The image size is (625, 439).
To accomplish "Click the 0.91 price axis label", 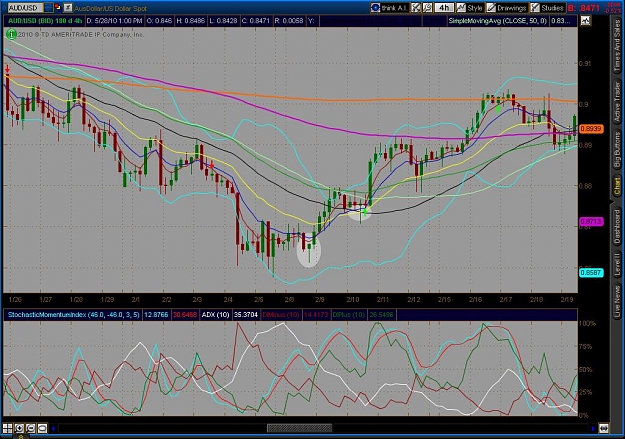I will point(585,63).
